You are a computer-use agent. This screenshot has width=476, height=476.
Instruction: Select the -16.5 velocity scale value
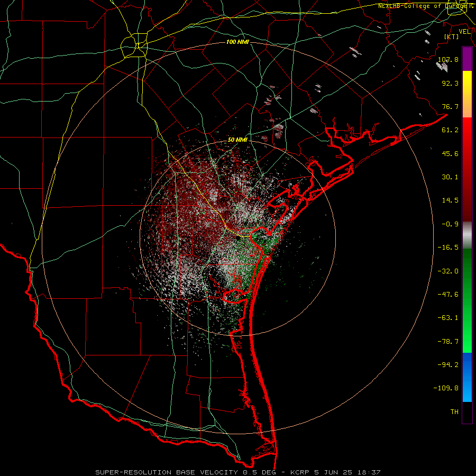point(448,248)
